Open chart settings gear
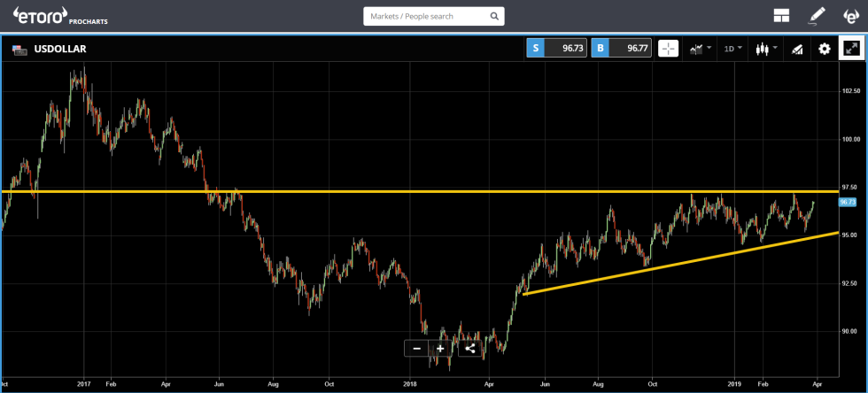 click(x=825, y=49)
